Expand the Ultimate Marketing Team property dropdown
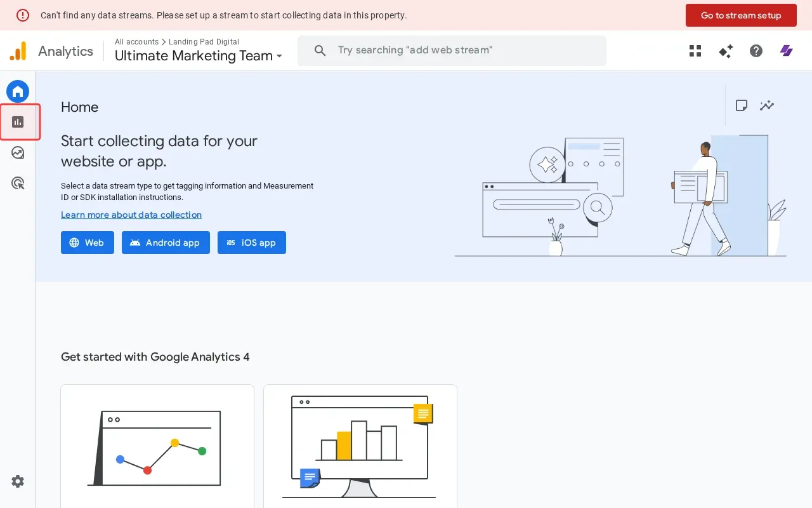The height and width of the screenshot is (508, 812). click(x=198, y=56)
